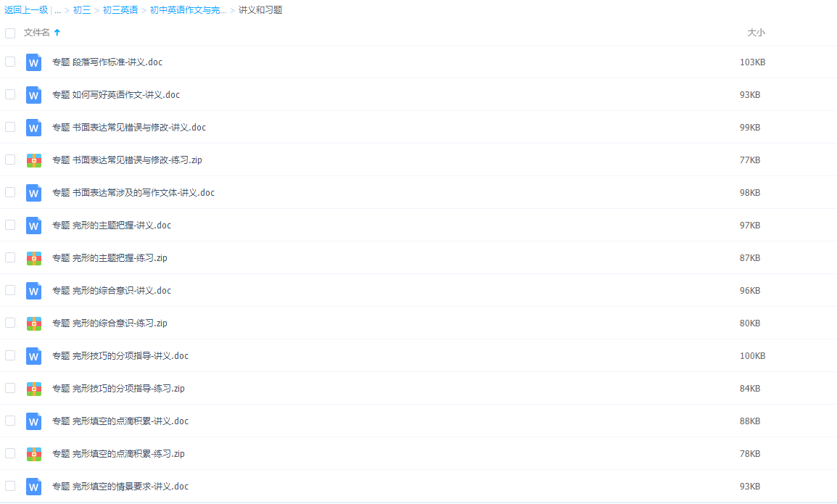837x504 pixels.
Task: Click Word icon for 完形填空的点滴积累-讲义.doc
Action: pyautogui.click(x=33, y=421)
